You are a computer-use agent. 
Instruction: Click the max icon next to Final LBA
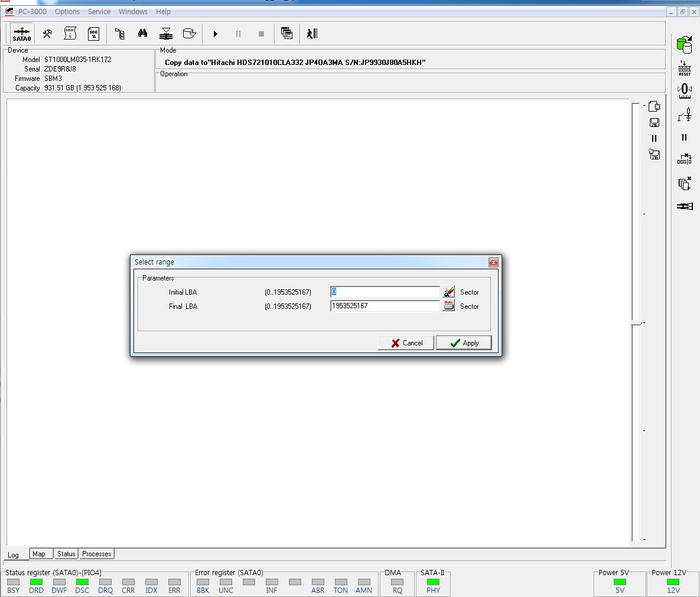[x=448, y=306]
